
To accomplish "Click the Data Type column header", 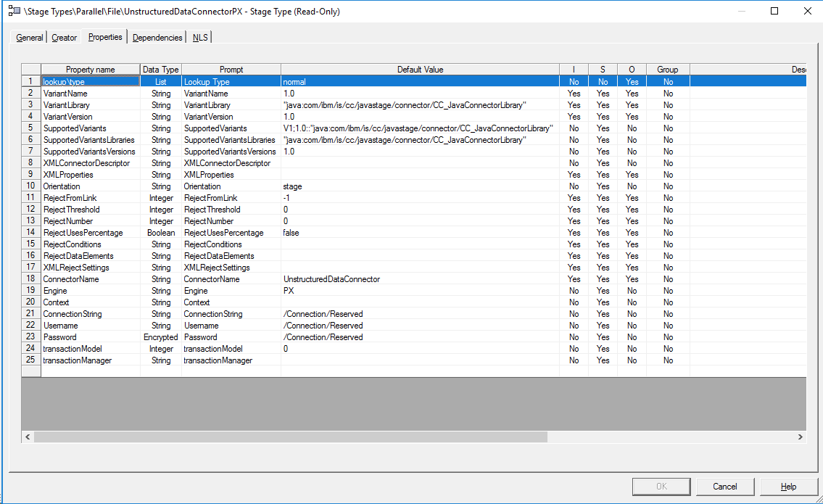I will click(160, 70).
